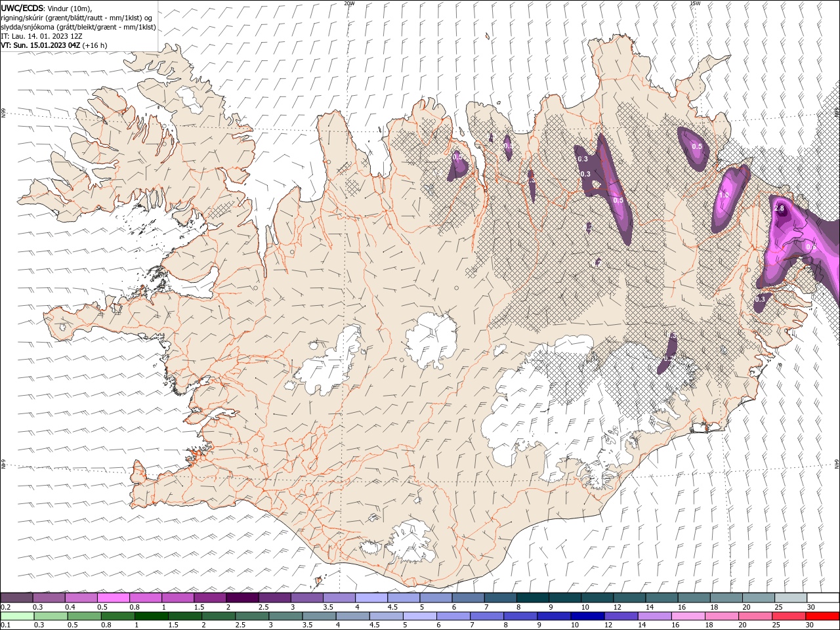Click the 20W longitude label
Viewport: 840px width, 630px height.
[348, 3]
